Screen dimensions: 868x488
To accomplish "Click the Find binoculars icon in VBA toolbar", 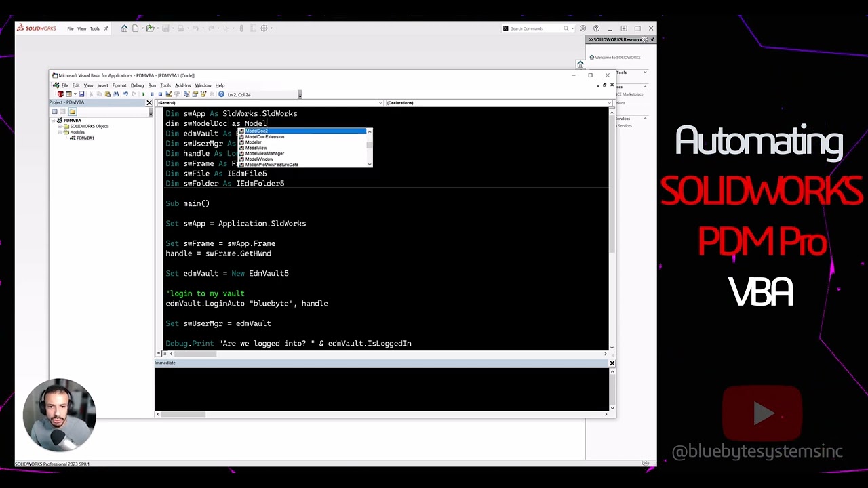I will 116,94.
